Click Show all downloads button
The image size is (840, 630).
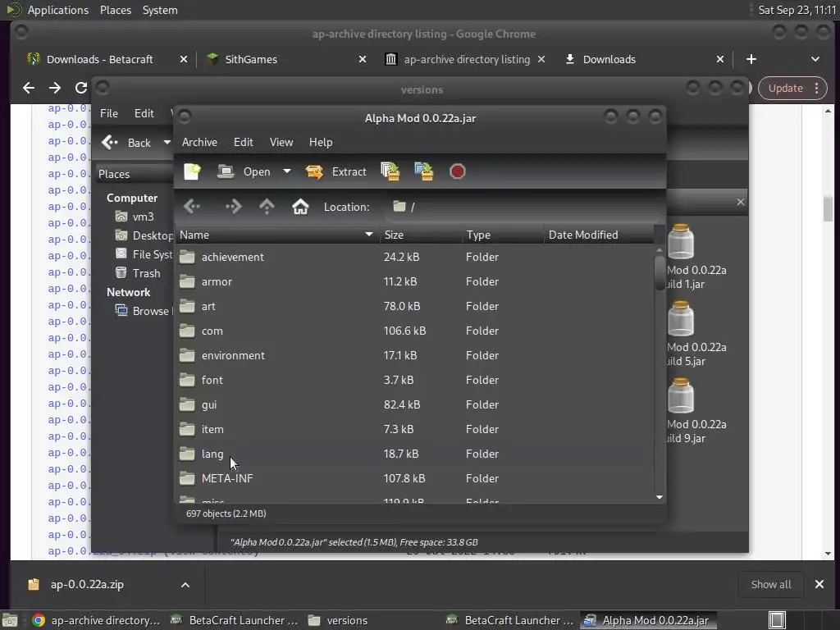point(771,584)
